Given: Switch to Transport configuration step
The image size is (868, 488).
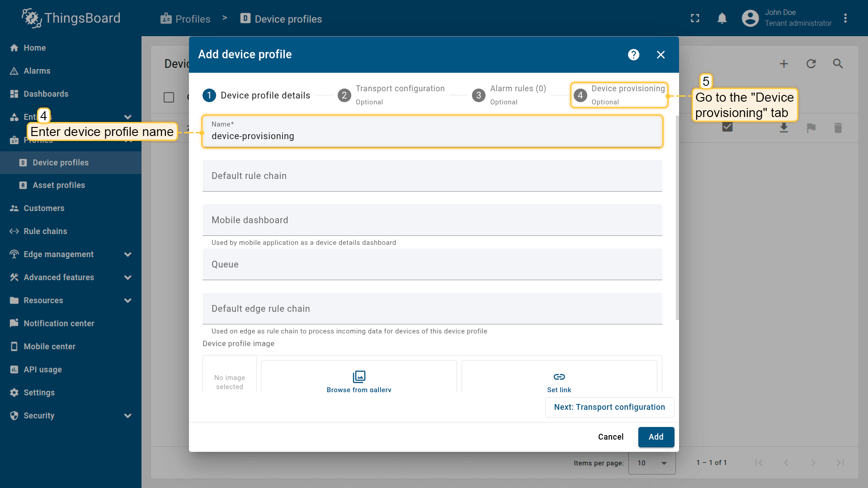Looking at the screenshot, I should [x=392, y=95].
